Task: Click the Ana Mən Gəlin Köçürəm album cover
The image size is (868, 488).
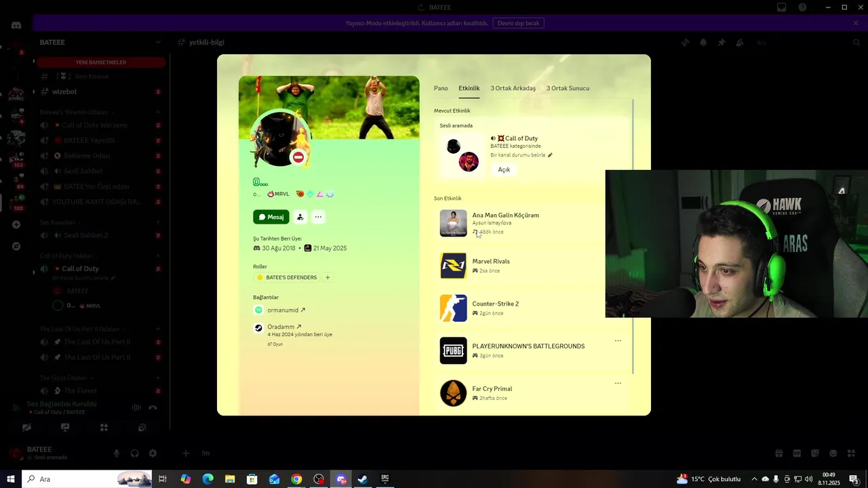Action: point(453,223)
